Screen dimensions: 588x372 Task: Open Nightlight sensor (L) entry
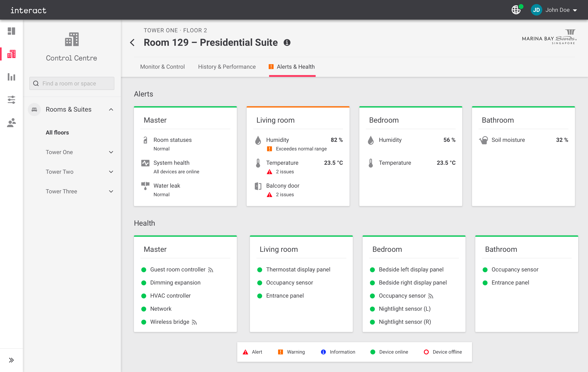point(405,309)
